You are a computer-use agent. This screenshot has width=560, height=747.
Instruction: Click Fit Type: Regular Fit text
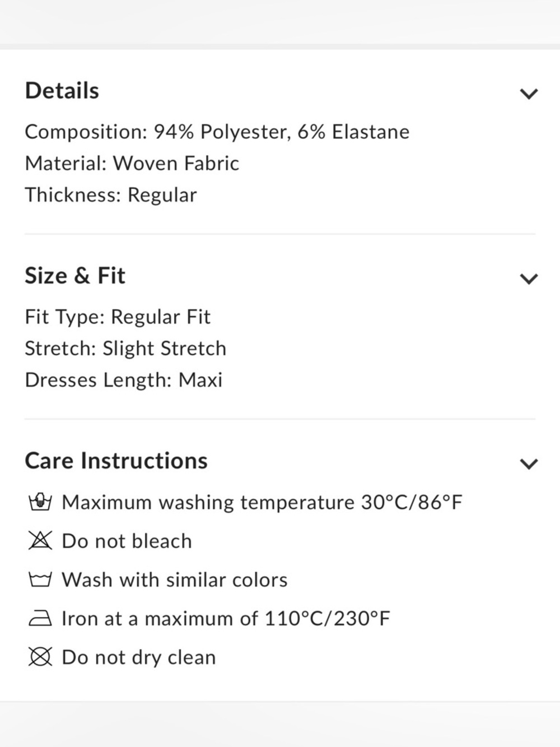118,317
